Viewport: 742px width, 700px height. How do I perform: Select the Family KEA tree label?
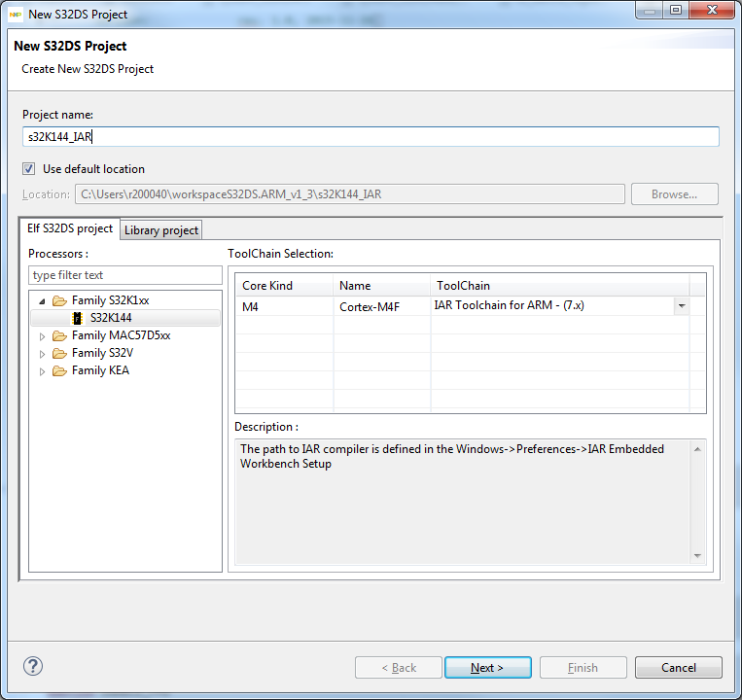point(100,370)
